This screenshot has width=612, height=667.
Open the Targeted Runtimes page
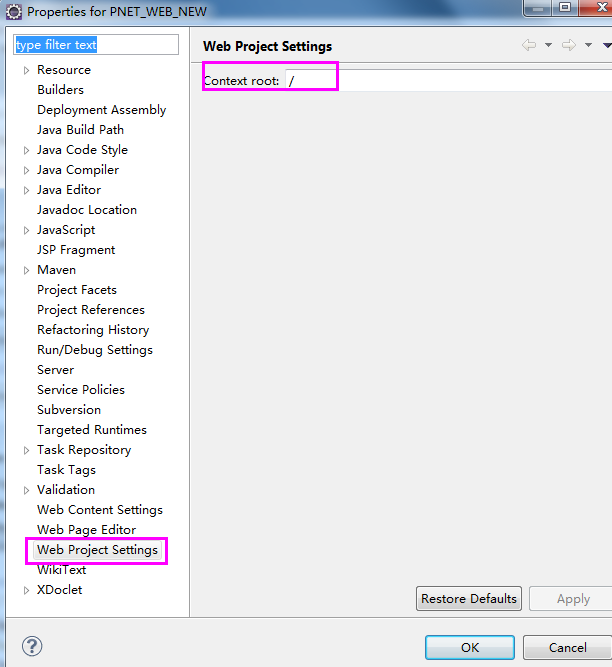pyautogui.click(x=92, y=430)
